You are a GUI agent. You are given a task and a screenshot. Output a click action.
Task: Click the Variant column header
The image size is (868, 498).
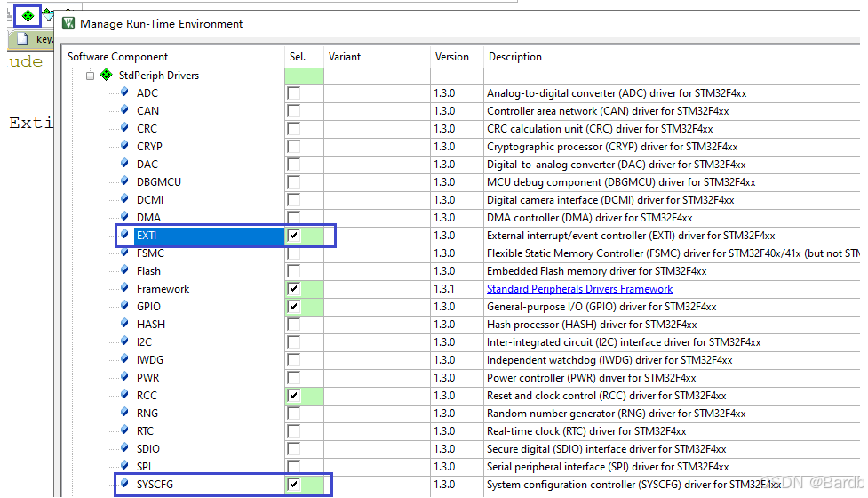pos(345,57)
